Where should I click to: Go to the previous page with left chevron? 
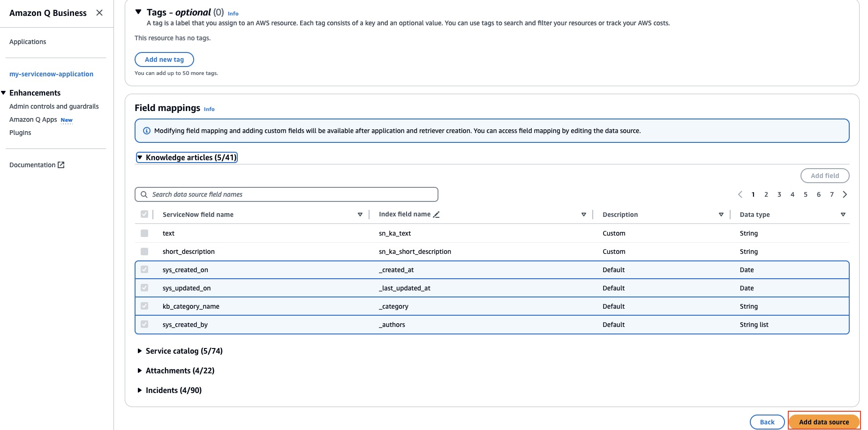tap(740, 194)
